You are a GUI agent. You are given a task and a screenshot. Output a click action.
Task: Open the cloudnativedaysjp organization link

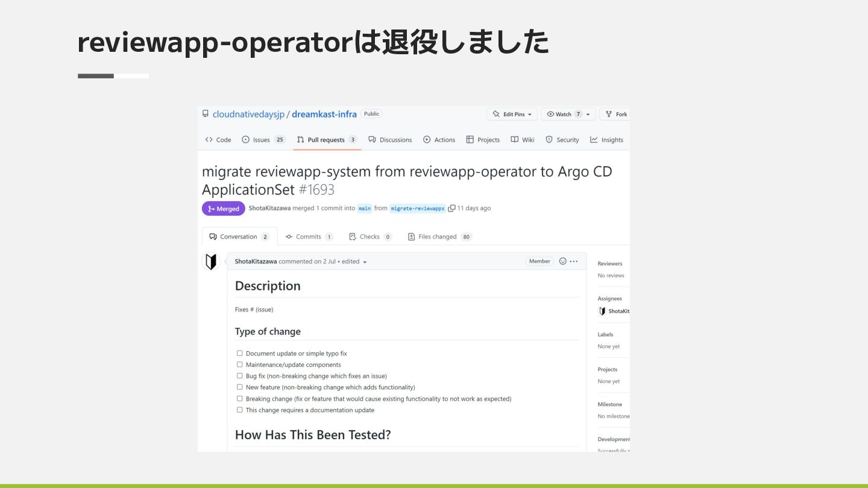click(248, 114)
